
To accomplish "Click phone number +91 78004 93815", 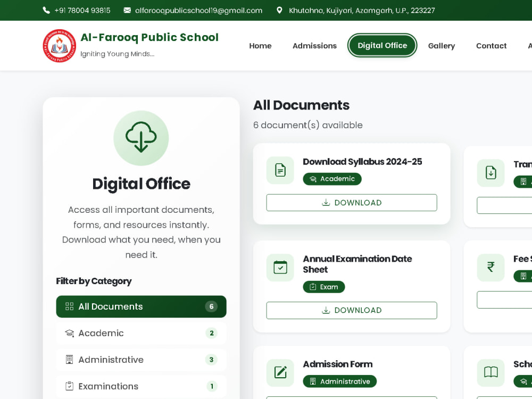I will tap(82, 11).
